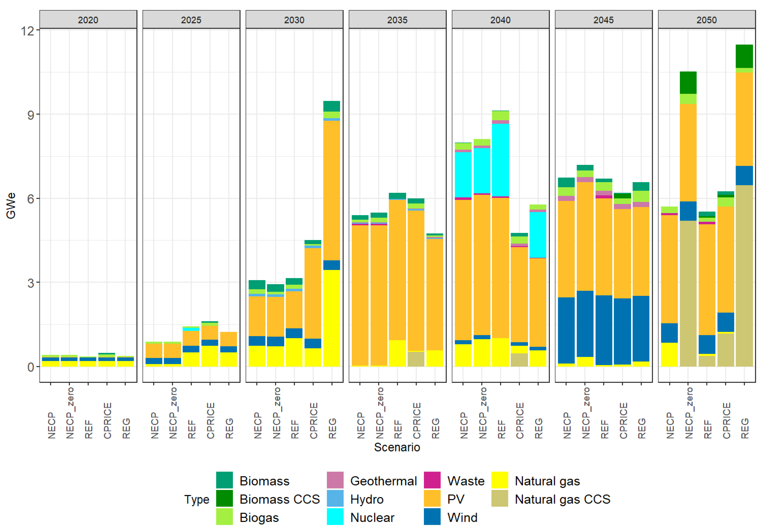Viewport: 769px width, 532px height.
Task: Click the PV orange legend swatch
Action: (432, 499)
